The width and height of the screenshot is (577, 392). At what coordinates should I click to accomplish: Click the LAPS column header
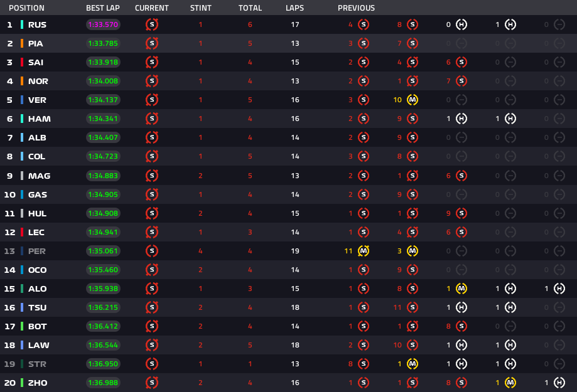(x=294, y=8)
